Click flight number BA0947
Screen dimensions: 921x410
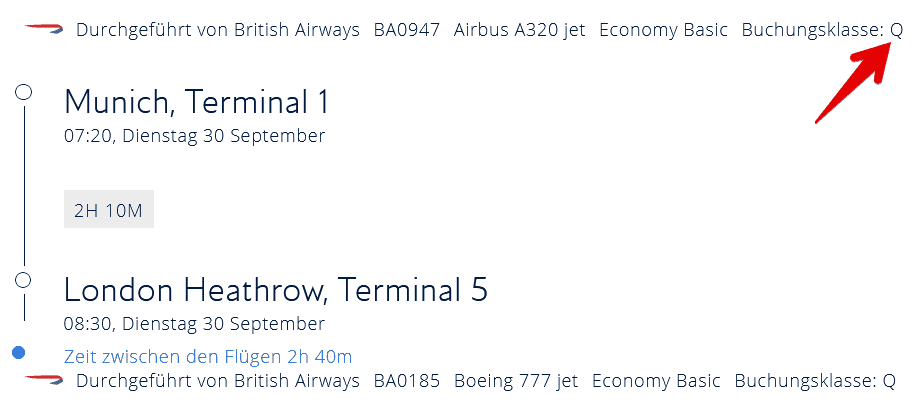pyautogui.click(x=406, y=29)
